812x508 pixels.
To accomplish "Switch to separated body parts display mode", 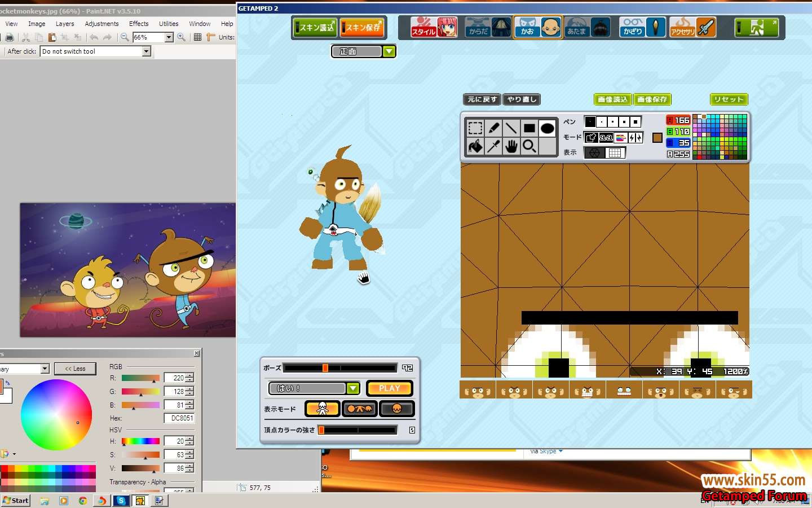I will pos(360,409).
